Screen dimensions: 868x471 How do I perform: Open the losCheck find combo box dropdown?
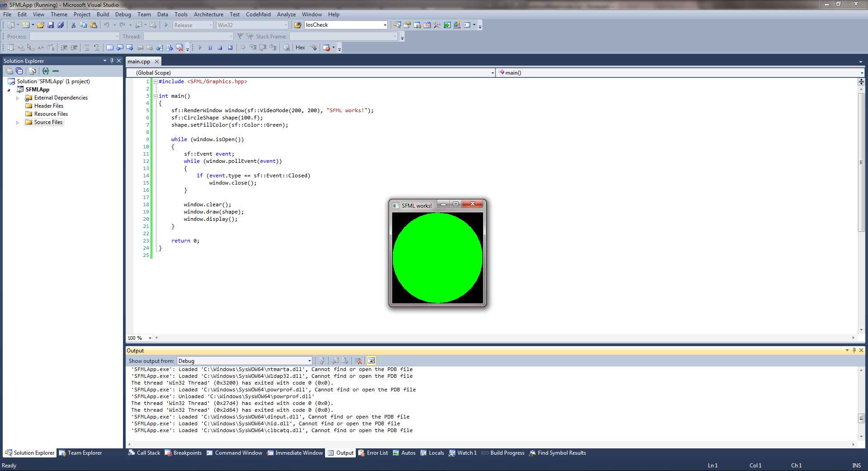[385, 25]
